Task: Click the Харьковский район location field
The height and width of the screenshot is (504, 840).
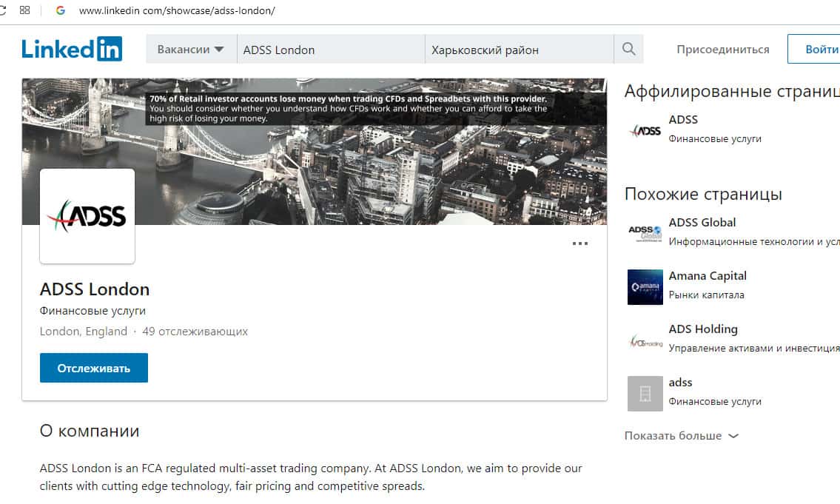Action: [x=520, y=50]
